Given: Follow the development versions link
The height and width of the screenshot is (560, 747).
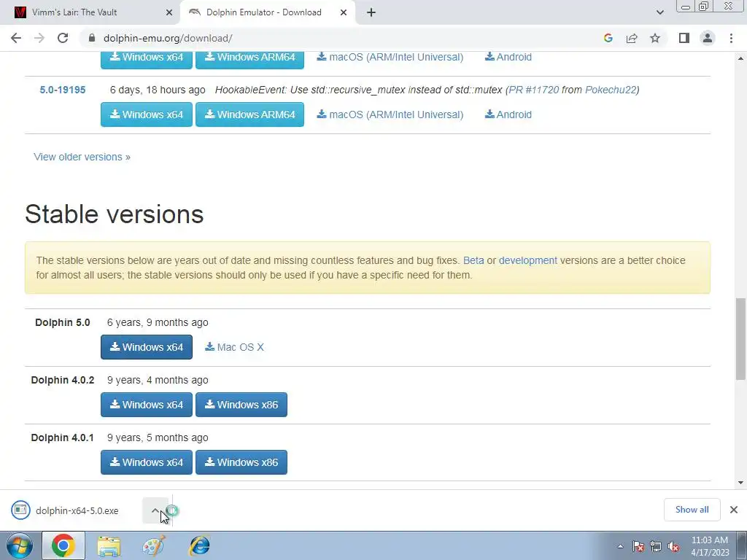Looking at the screenshot, I should pyautogui.click(x=528, y=260).
